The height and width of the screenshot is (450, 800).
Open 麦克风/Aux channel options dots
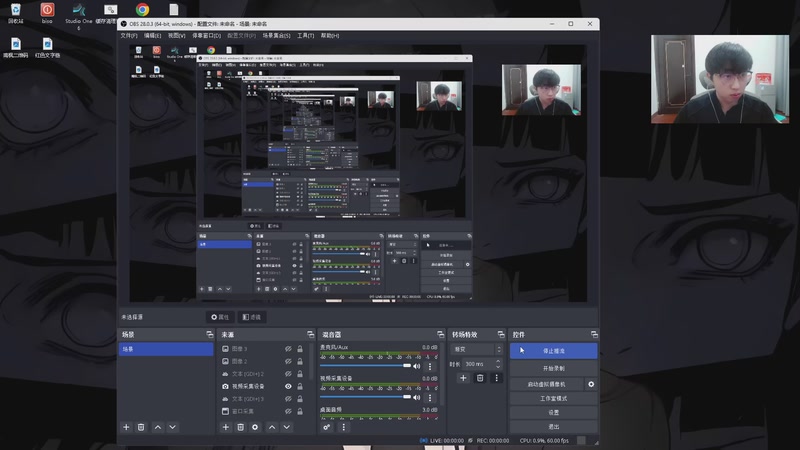click(430, 366)
